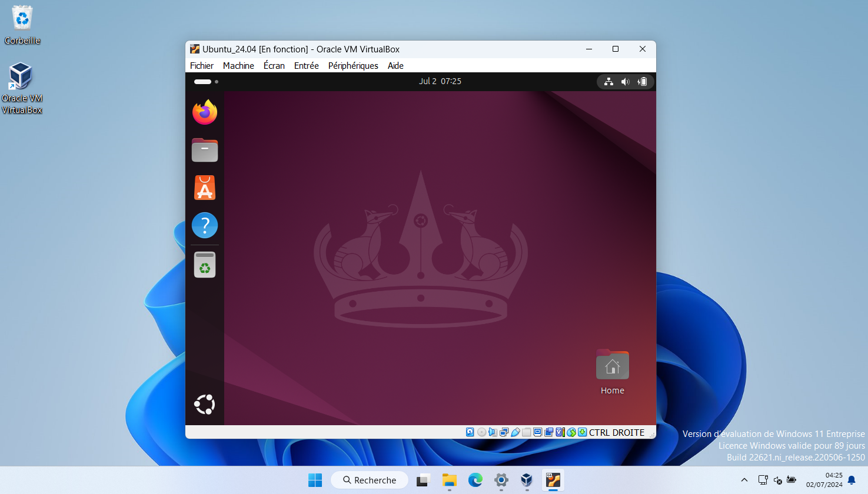Click the optical disc indicator in status bar

(481, 432)
